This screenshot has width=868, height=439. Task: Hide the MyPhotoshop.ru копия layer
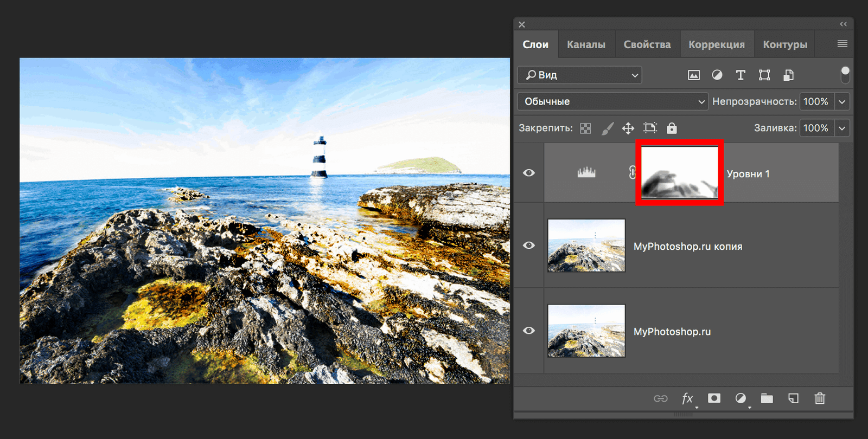pyautogui.click(x=529, y=246)
